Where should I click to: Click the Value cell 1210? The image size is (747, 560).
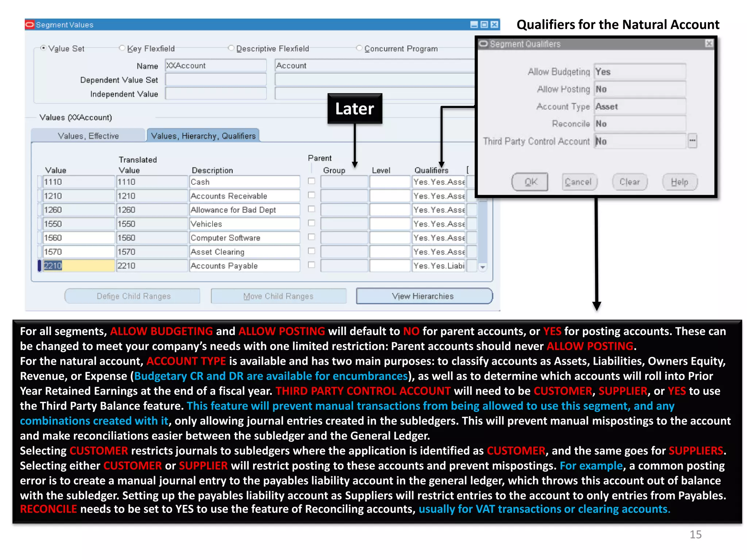[x=78, y=196]
